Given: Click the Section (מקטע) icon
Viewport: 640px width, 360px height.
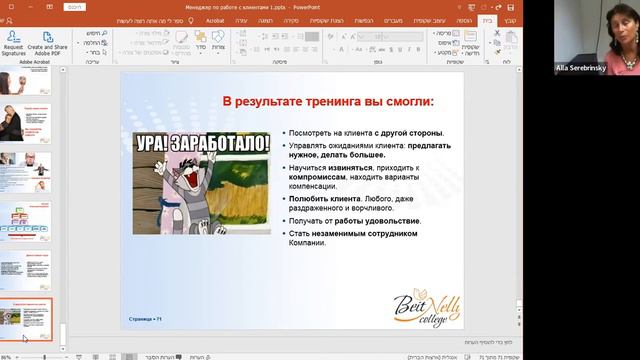Looking at the screenshot, I should tap(456, 53).
